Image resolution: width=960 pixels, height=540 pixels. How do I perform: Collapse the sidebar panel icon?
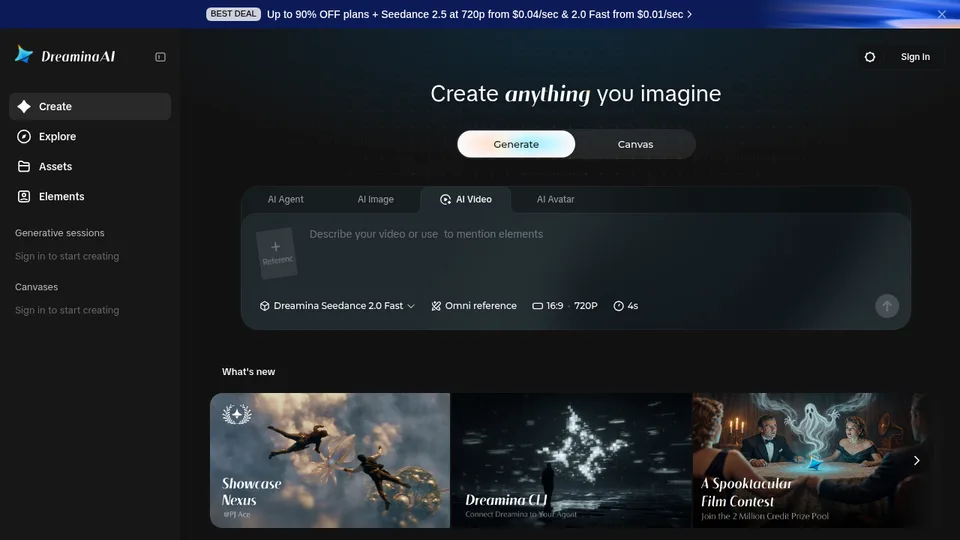[x=160, y=57]
